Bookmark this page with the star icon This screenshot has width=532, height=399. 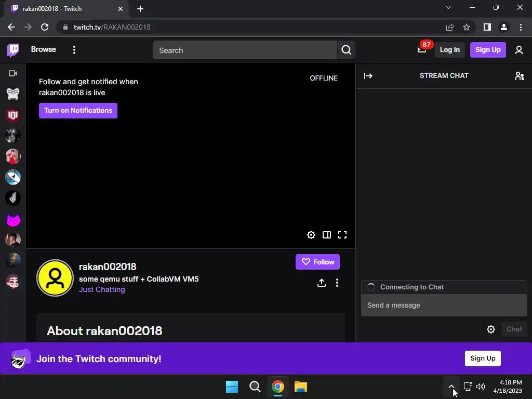467,27
